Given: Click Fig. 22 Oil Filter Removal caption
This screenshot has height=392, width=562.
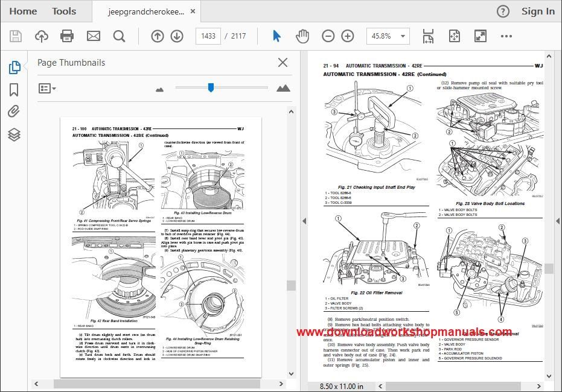Looking at the screenshot, I should point(376,293).
